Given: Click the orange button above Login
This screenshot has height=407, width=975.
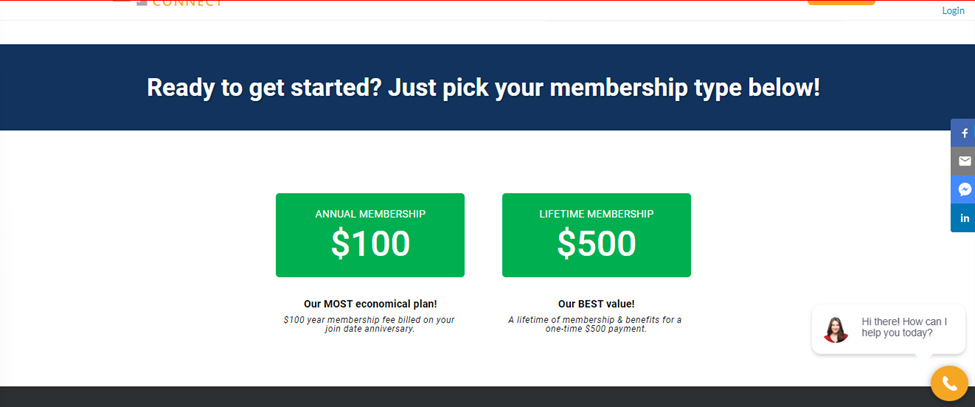Looking at the screenshot, I should (841, 2).
